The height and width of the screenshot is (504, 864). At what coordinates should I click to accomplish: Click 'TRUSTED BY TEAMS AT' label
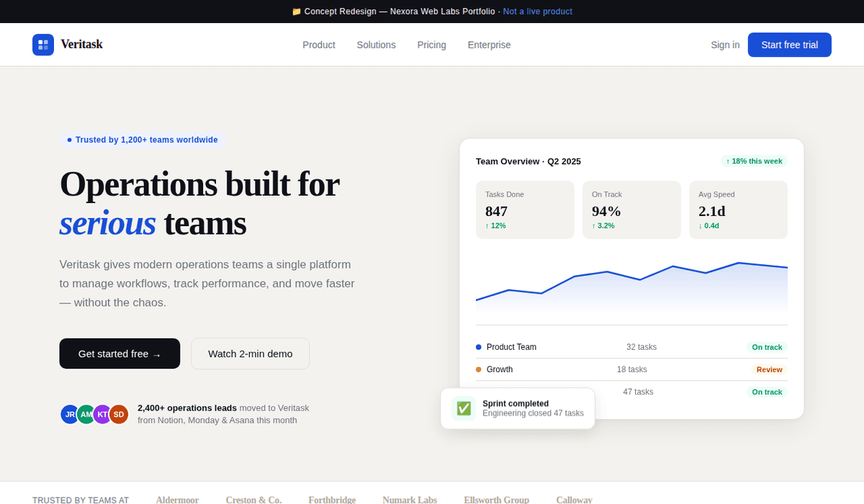point(81,500)
